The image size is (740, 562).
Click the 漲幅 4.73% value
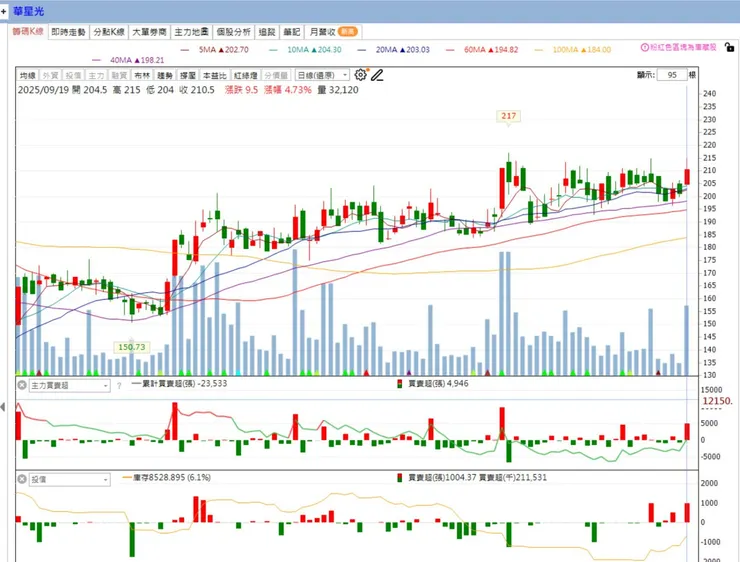pyautogui.click(x=288, y=90)
